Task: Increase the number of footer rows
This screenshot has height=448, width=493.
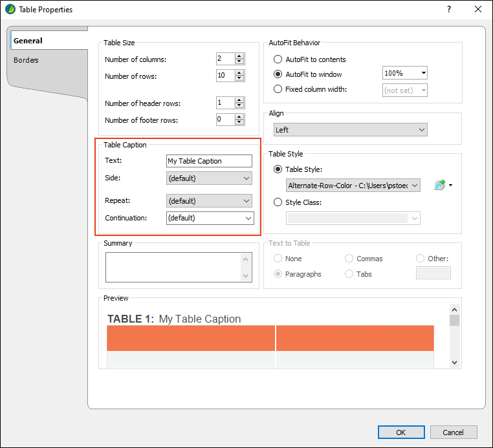Action: 239,117
